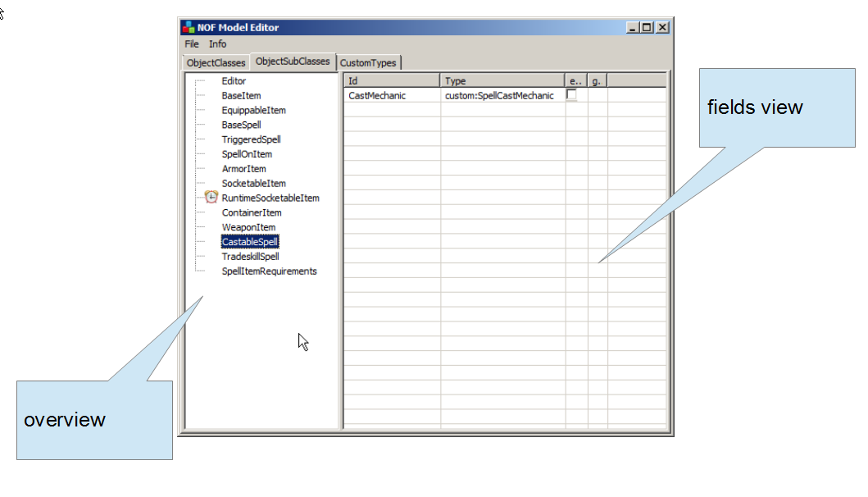
Task: Pick the ArmorItem tree entry
Action: (x=243, y=169)
